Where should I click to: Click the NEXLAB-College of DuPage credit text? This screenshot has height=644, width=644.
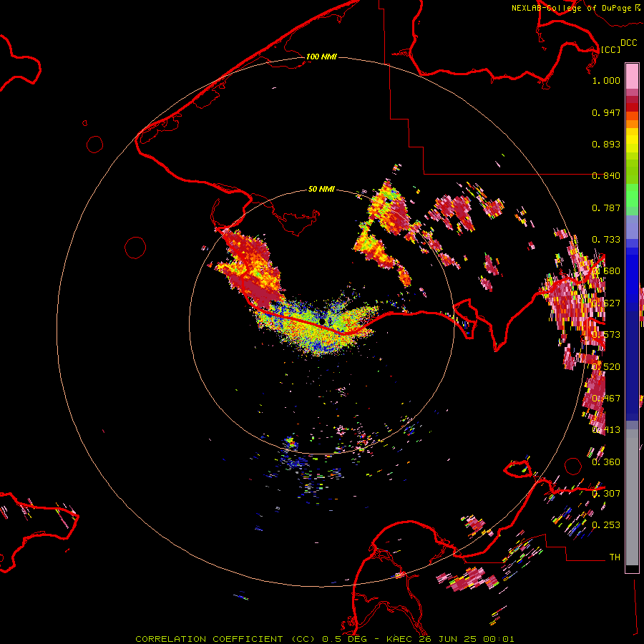tap(572, 8)
